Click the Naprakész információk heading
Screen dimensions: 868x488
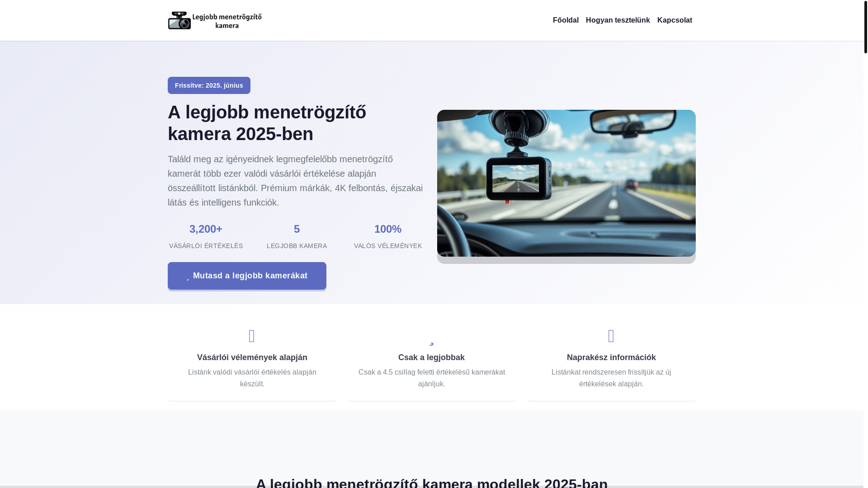[611, 357]
